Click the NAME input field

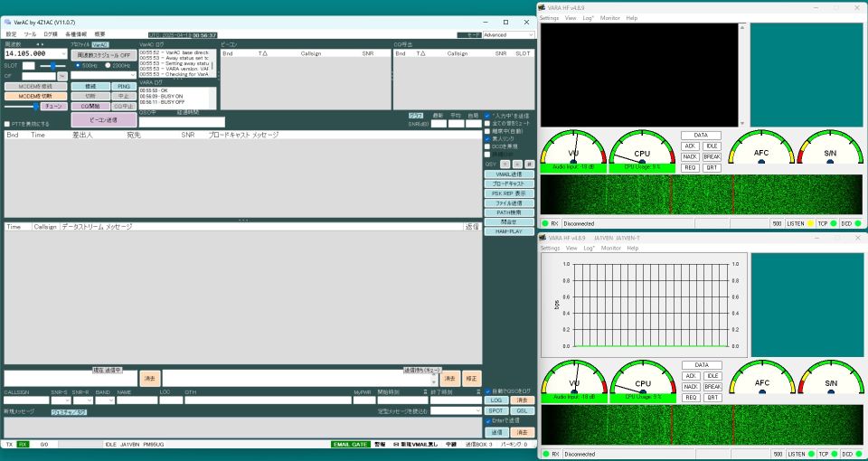137,400
